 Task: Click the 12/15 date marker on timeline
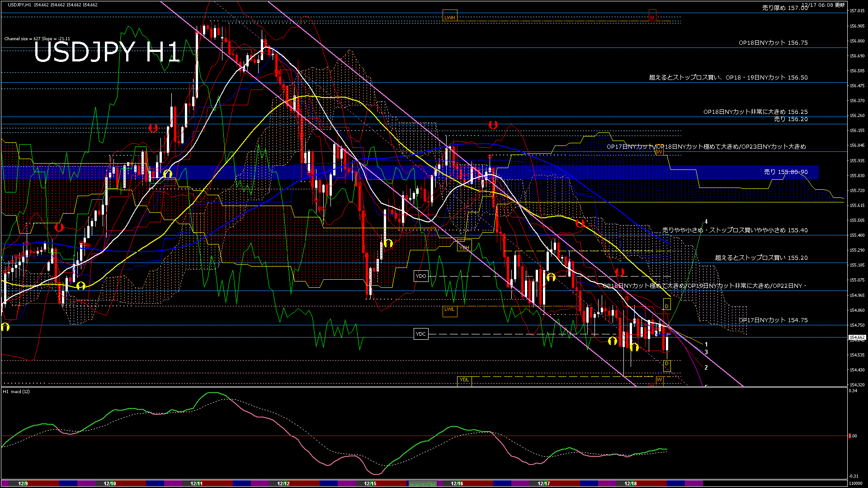[370, 483]
